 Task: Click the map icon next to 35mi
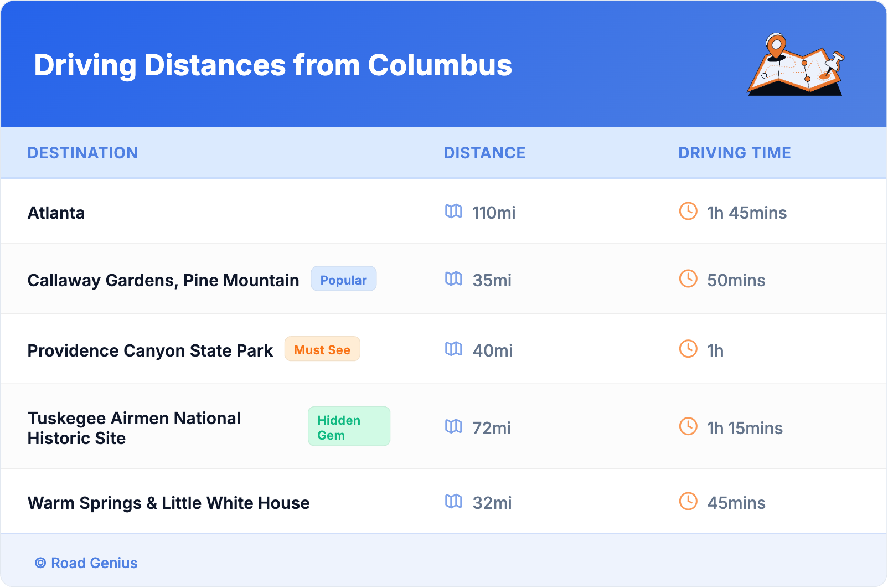pos(453,279)
